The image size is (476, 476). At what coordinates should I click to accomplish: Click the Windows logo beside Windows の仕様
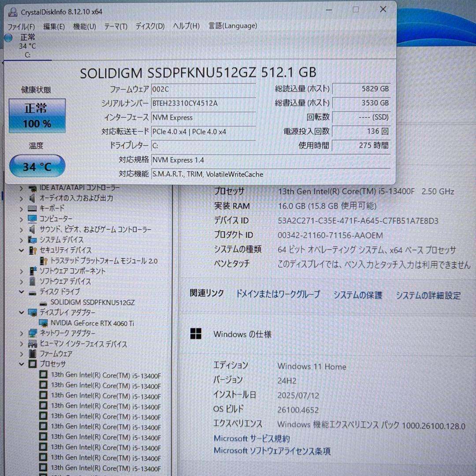[196, 334]
